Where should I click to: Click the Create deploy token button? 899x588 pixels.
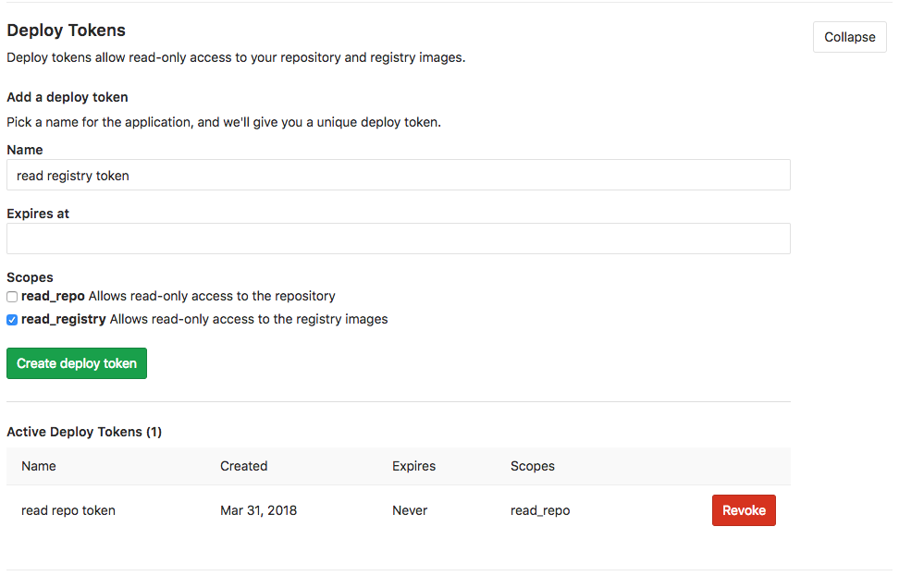pos(77,363)
